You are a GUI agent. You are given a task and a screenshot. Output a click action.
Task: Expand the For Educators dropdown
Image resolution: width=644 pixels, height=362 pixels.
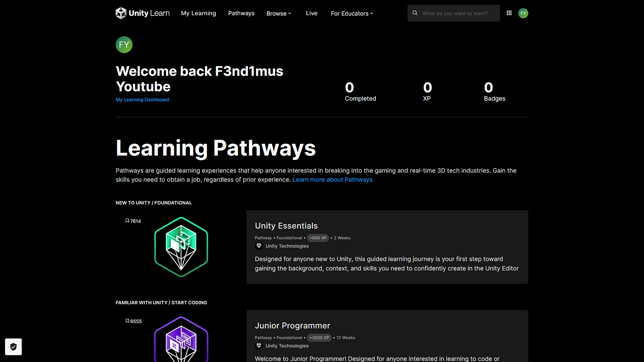pos(352,13)
